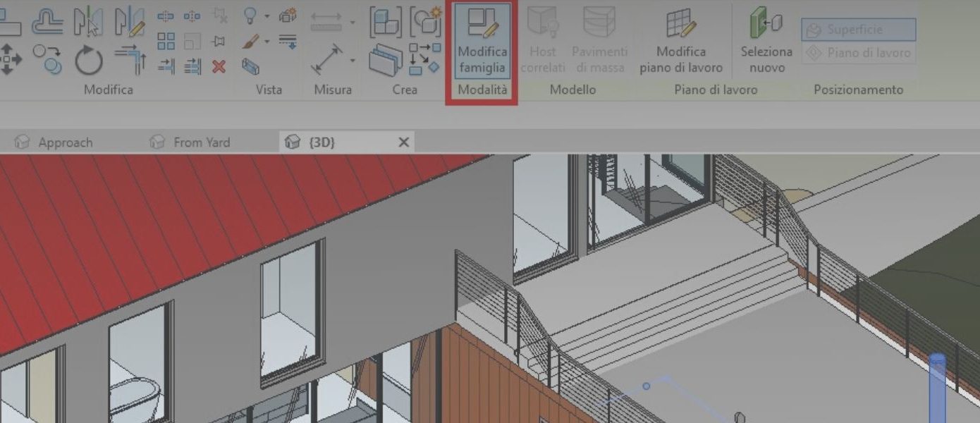Pin the selected element
Screen dimensions: 980x423
click(219, 40)
